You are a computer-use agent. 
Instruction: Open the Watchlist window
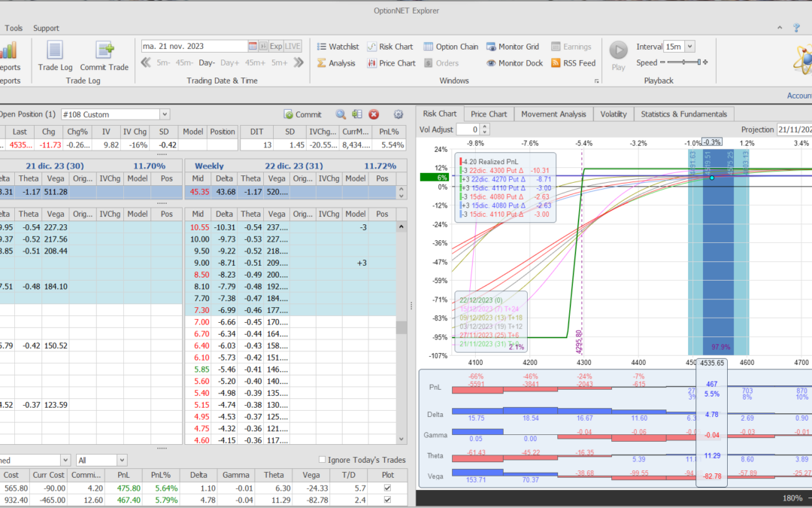pos(337,47)
